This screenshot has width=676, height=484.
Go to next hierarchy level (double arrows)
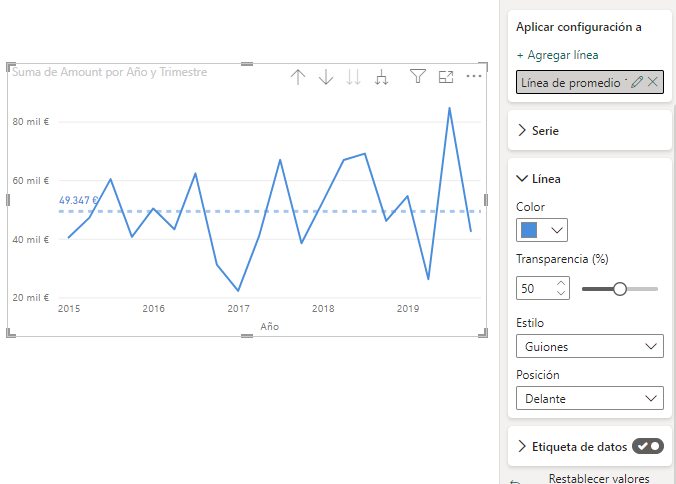pyautogui.click(x=353, y=78)
